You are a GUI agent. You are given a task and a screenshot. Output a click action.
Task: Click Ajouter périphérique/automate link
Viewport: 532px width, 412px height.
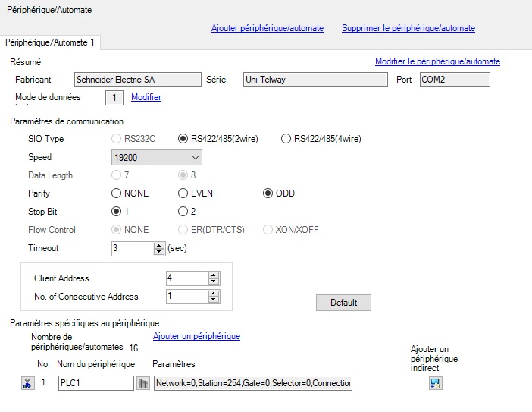point(267,28)
